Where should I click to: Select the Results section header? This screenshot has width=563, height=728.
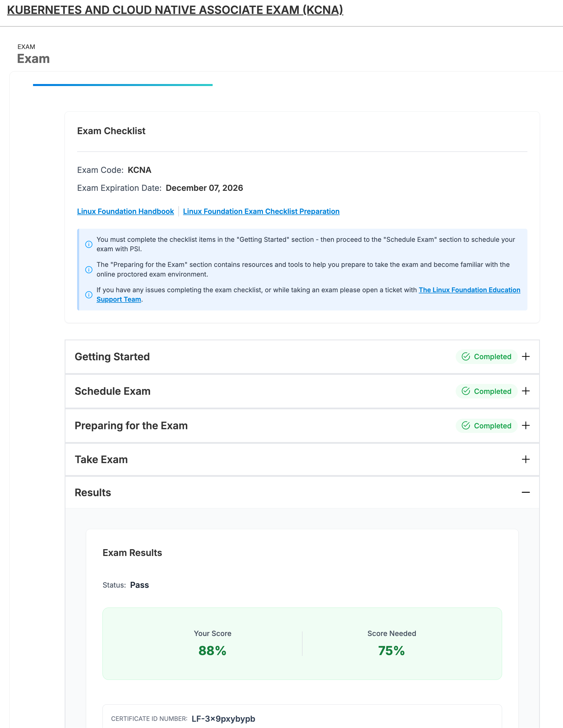pyautogui.click(x=93, y=492)
